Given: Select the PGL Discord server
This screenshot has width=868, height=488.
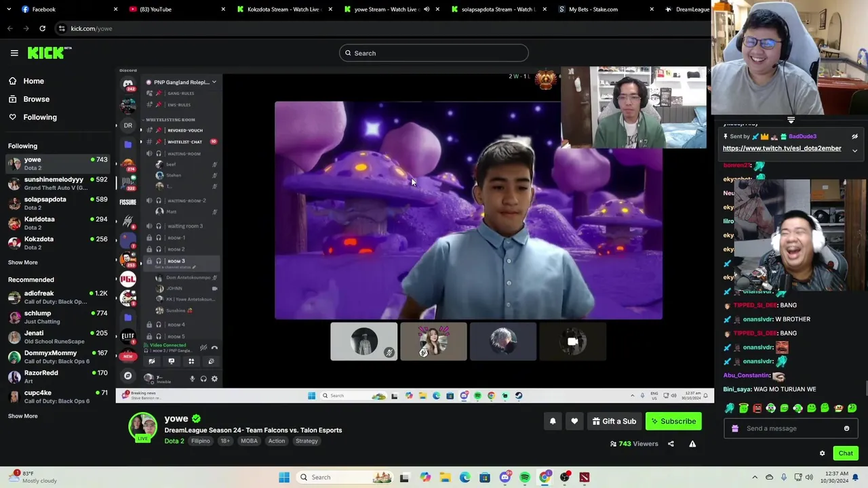Looking at the screenshot, I should tap(128, 279).
